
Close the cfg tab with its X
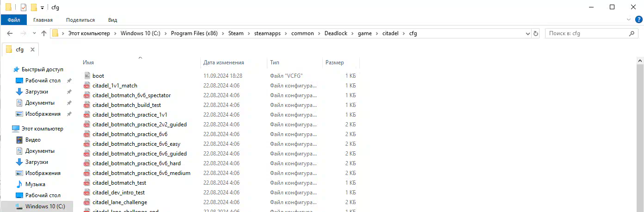pyautogui.click(x=32, y=50)
